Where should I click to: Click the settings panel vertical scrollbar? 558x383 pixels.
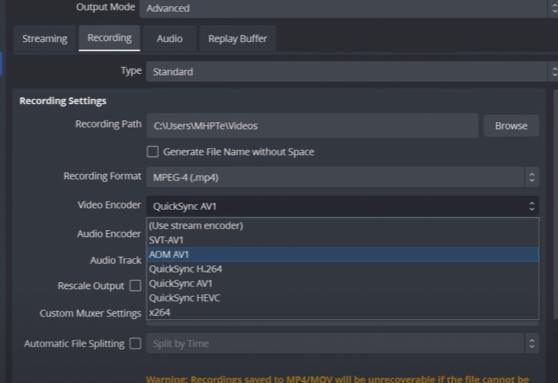[x=556, y=203]
